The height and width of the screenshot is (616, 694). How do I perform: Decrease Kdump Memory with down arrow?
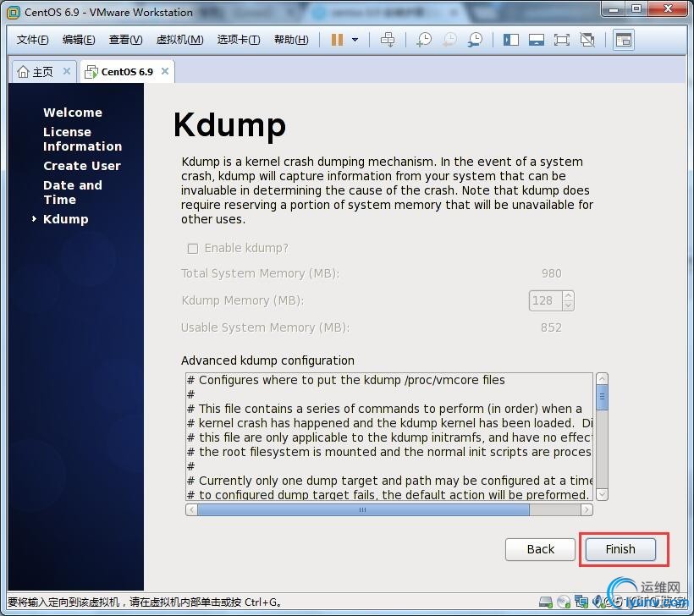click(x=568, y=305)
